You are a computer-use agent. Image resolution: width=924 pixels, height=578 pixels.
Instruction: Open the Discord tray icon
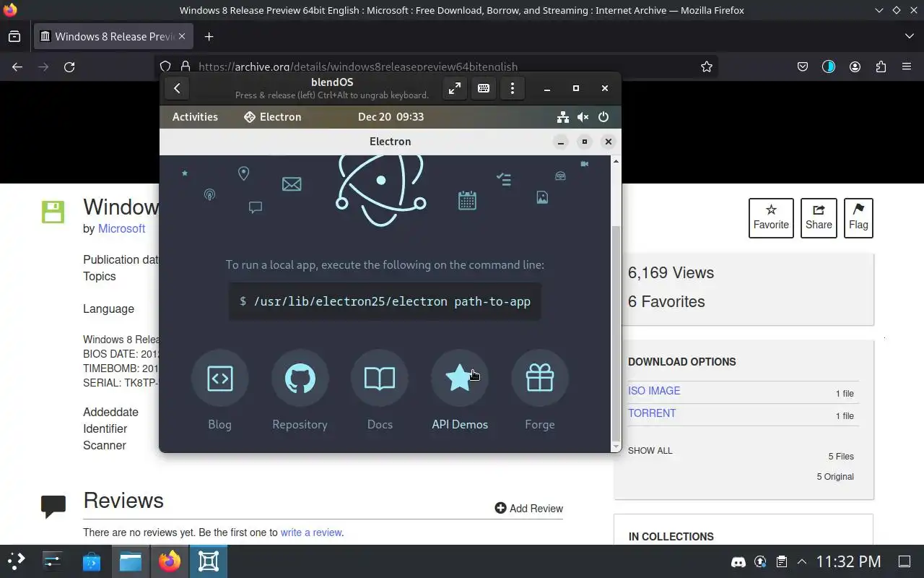click(x=738, y=561)
